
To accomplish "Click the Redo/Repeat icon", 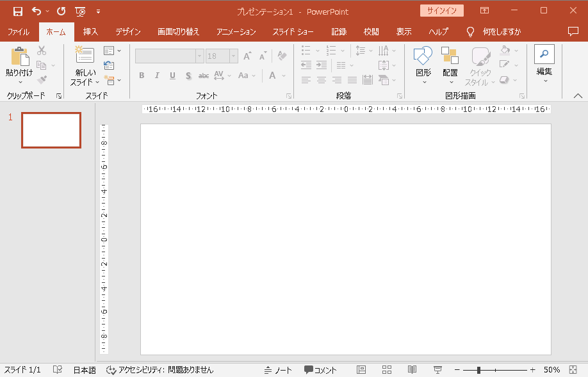I will pos(61,12).
